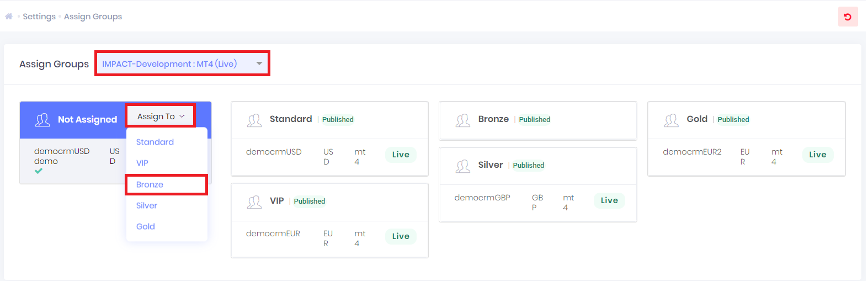Screen dimensions: 868x281
Task: Choose Gold from Assign To menu
Action: (146, 226)
